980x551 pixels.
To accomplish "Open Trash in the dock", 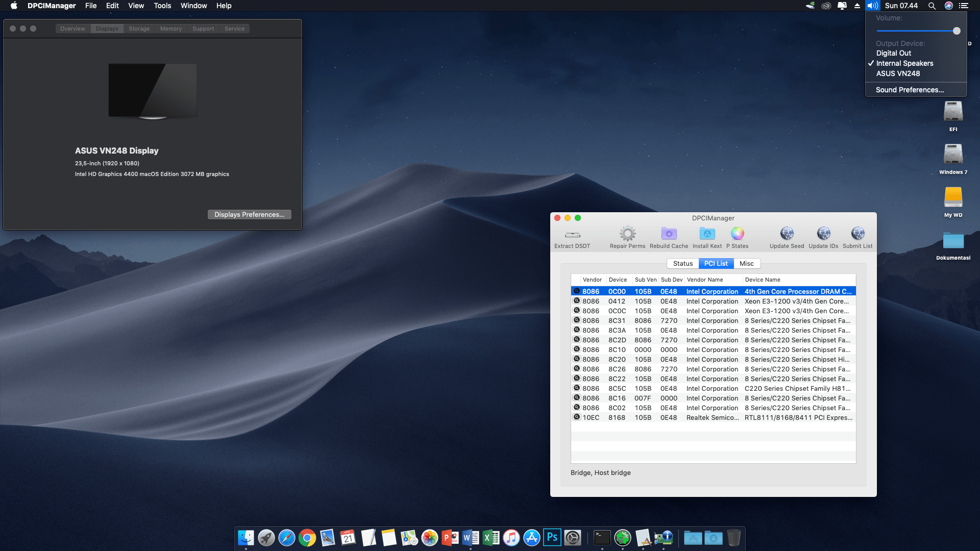I will (734, 538).
